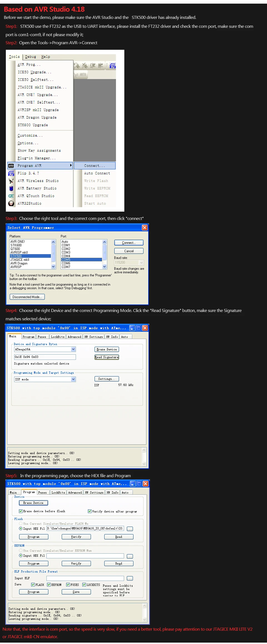Select EEPROM section 'Input HEX File' radio

[21, 556]
